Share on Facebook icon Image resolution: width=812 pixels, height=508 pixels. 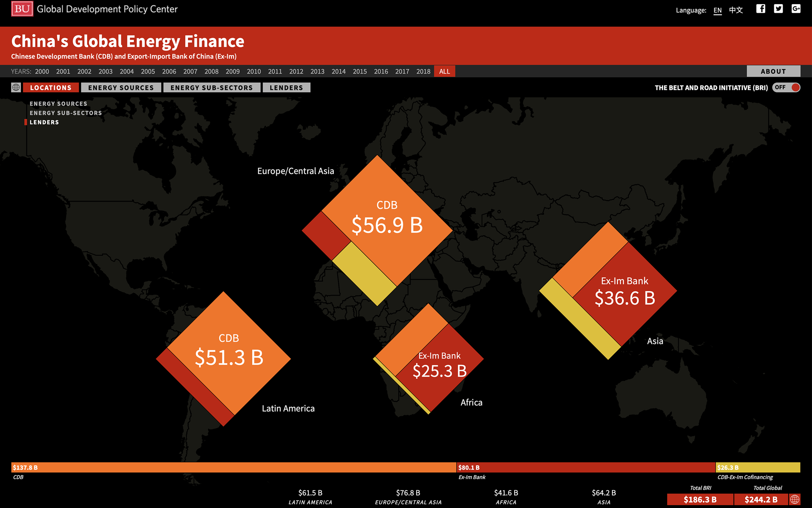(761, 9)
